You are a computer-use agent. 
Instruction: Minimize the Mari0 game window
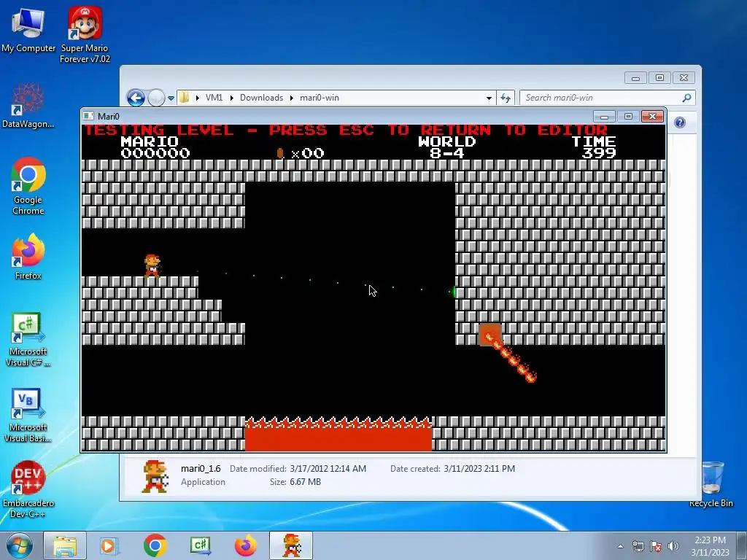click(604, 117)
